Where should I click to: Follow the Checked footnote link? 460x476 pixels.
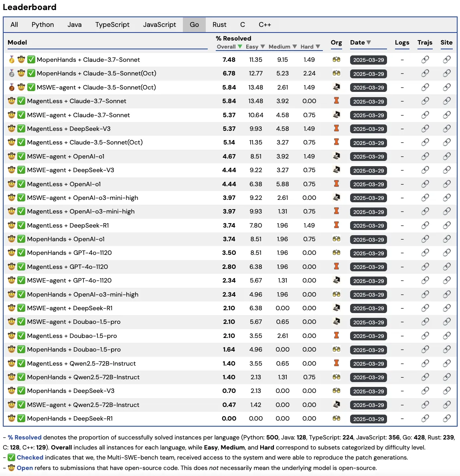[x=30, y=458]
